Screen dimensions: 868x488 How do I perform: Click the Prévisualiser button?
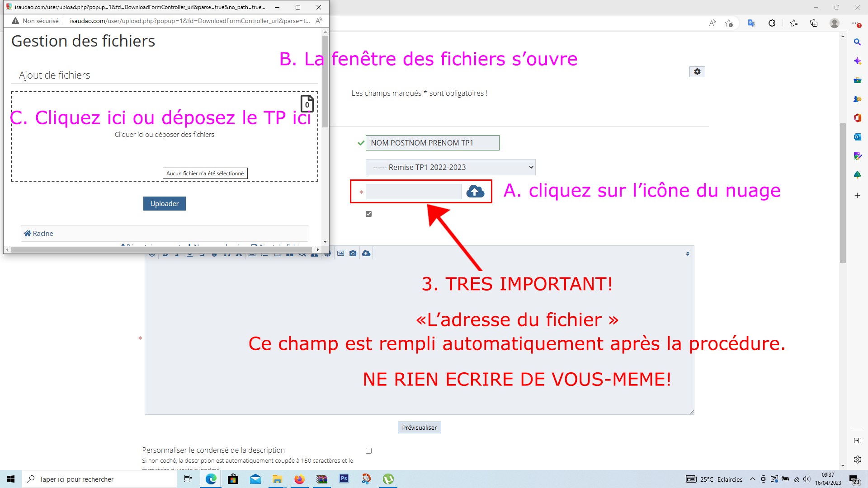pyautogui.click(x=419, y=427)
